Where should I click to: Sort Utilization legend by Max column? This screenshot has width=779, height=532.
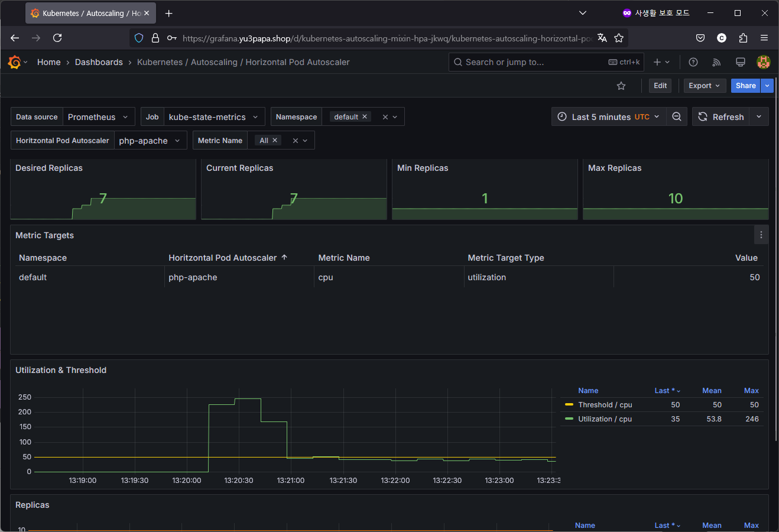coord(751,391)
